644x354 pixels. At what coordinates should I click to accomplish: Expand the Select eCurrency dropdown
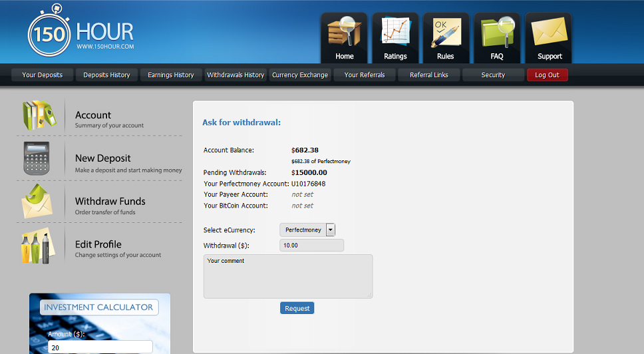point(331,230)
